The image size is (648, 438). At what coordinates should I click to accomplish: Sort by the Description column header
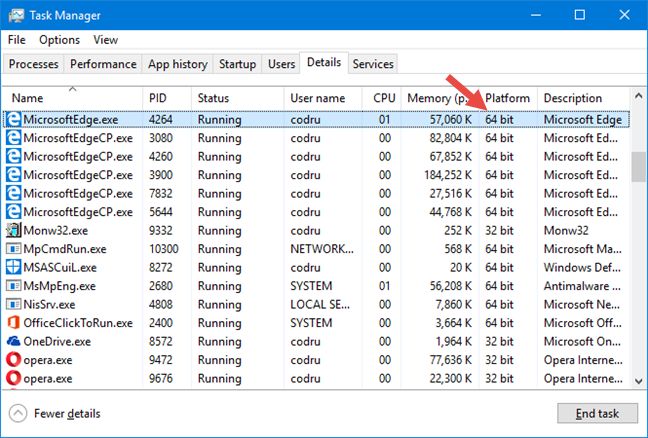[x=583, y=98]
